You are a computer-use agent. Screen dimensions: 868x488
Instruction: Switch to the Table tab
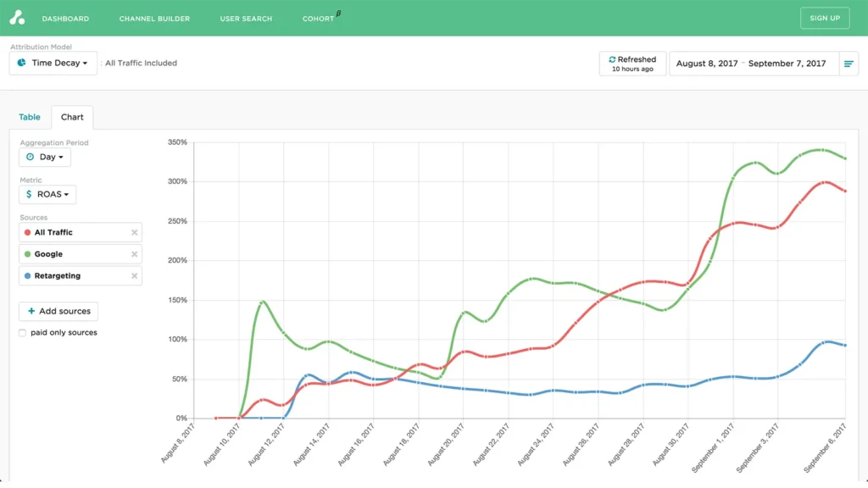[x=30, y=117]
